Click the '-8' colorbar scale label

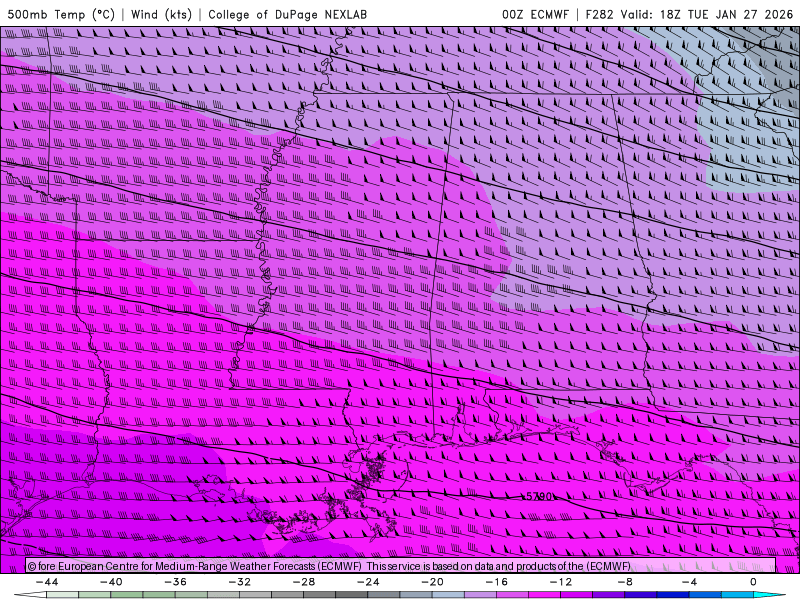[626, 582]
